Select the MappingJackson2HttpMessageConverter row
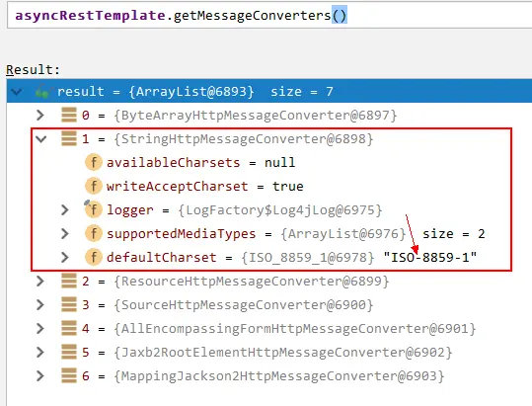The height and width of the screenshot is (406, 532). click(269, 376)
